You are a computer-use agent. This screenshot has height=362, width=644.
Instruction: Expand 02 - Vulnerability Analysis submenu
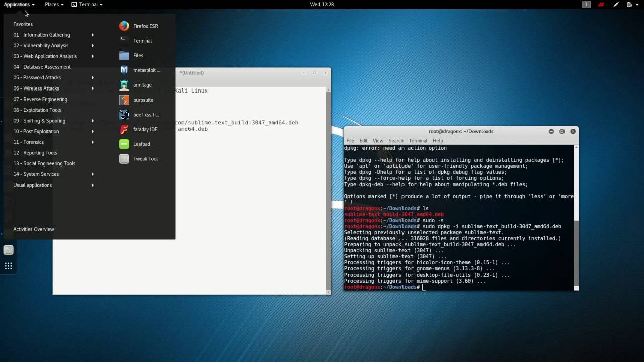pos(53,45)
